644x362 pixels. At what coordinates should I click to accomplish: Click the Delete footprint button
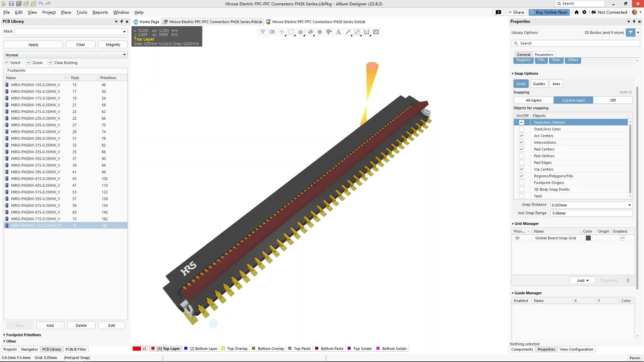(x=81, y=325)
